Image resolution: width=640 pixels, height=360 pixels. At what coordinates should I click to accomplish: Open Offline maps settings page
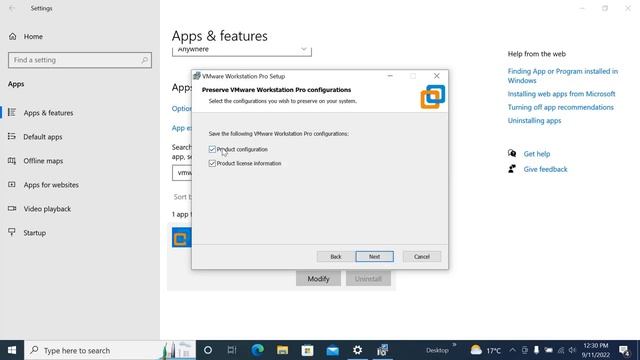pos(43,161)
